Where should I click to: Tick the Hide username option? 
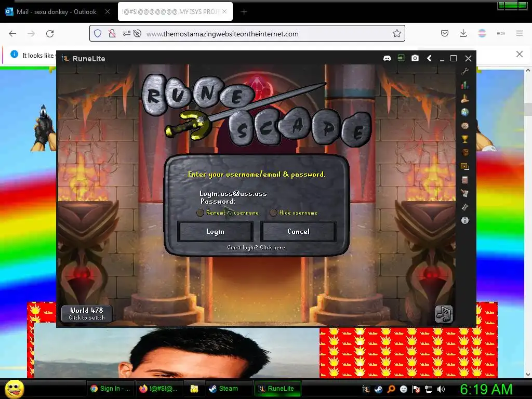(273, 212)
